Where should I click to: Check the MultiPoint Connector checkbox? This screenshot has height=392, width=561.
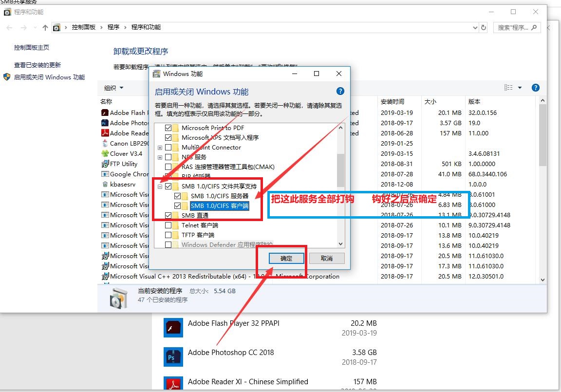pos(168,148)
